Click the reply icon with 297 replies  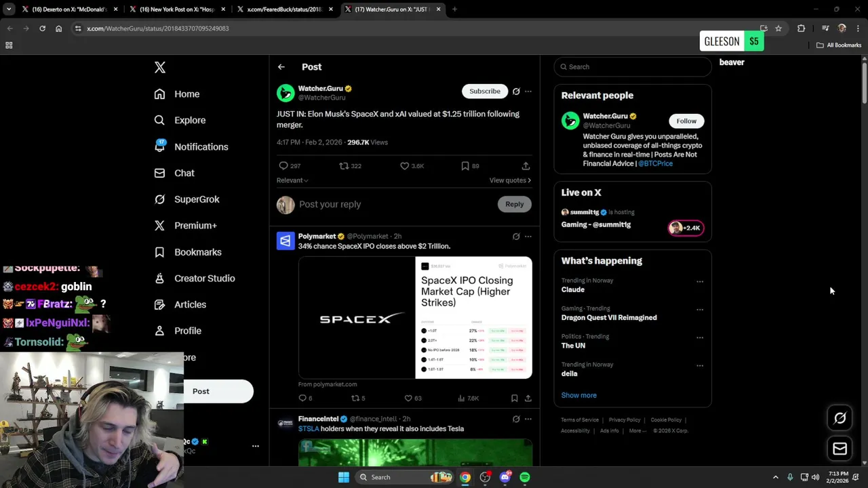tap(290, 165)
